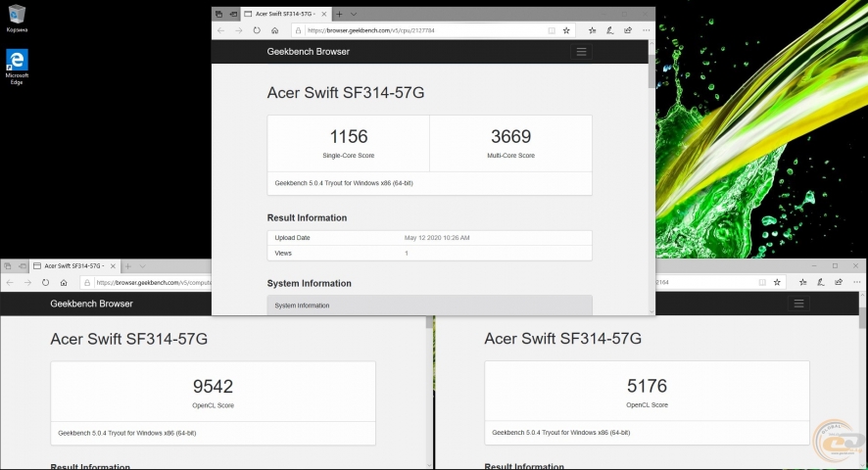Click address bar in bottom-left Edge window
The width and height of the screenshot is (868, 470).
[146, 282]
